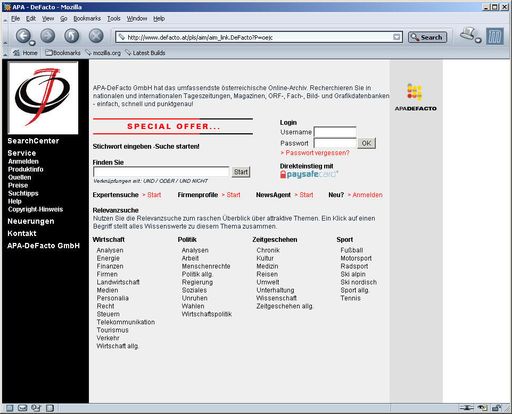Viewport: 512px width, 414px height.
Task: Open the Latest Builds bookmark
Action: (x=145, y=53)
